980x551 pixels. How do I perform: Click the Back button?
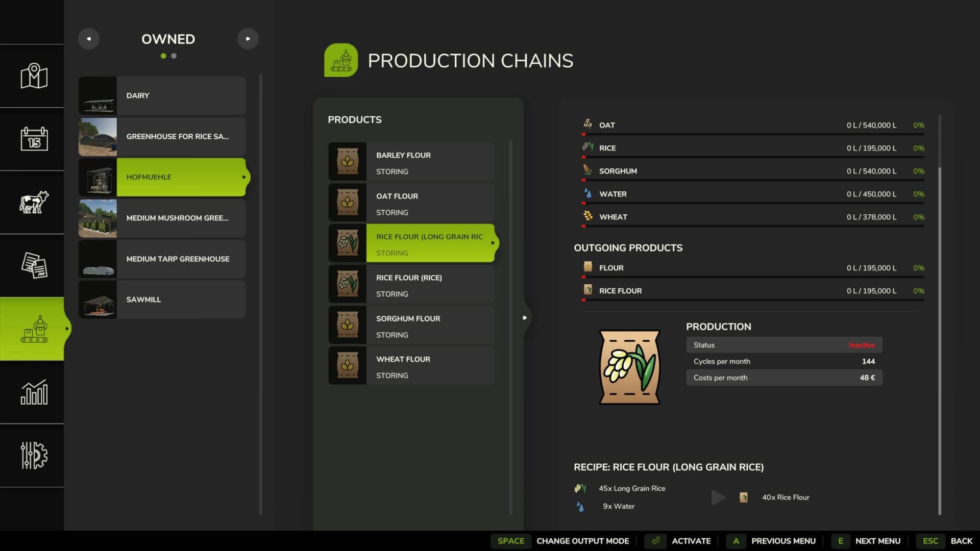pos(961,541)
